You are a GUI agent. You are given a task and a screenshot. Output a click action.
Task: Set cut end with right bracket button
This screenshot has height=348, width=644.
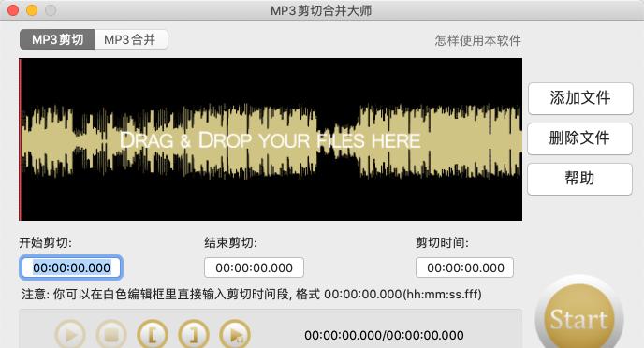click(194, 335)
